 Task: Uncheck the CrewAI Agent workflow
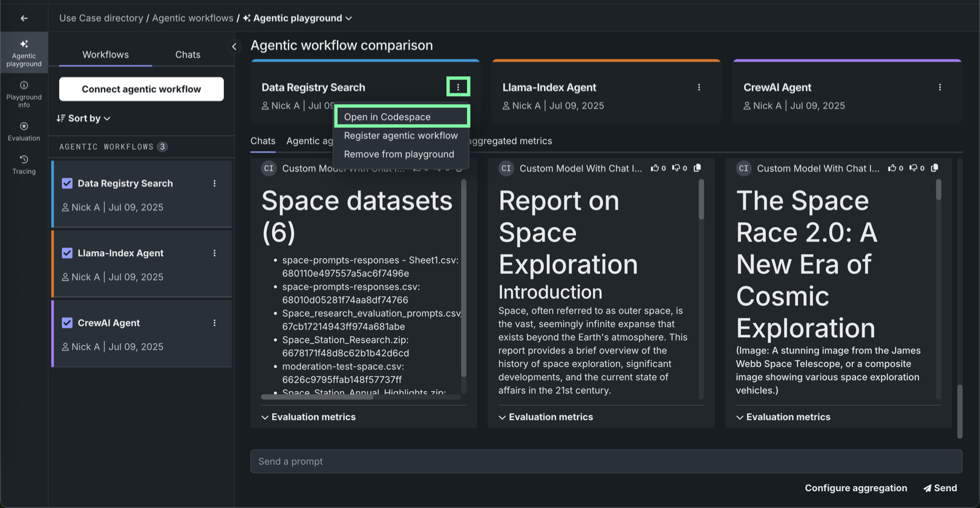click(x=67, y=323)
